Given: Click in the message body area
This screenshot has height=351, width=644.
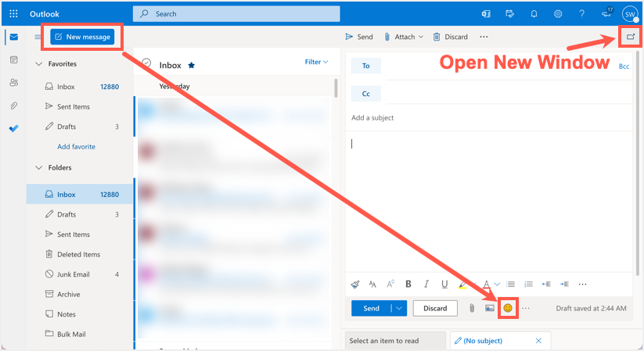Looking at the screenshot, I should tap(491, 201).
